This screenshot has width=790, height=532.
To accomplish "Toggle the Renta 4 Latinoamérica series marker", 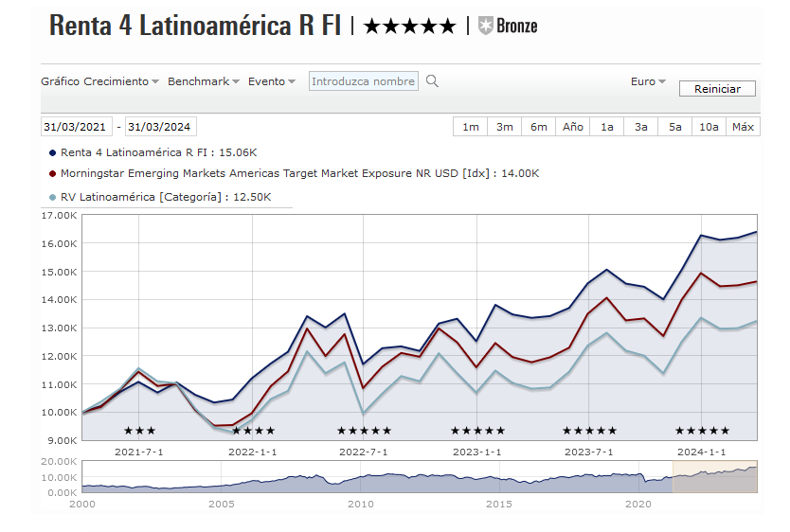I will click(x=51, y=151).
